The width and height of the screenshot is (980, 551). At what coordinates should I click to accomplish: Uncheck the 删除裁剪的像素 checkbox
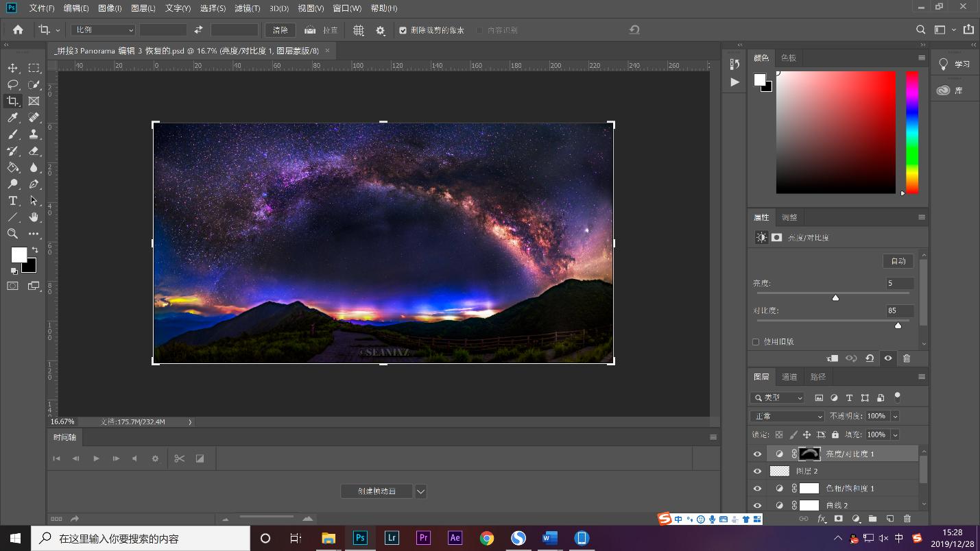point(403,30)
